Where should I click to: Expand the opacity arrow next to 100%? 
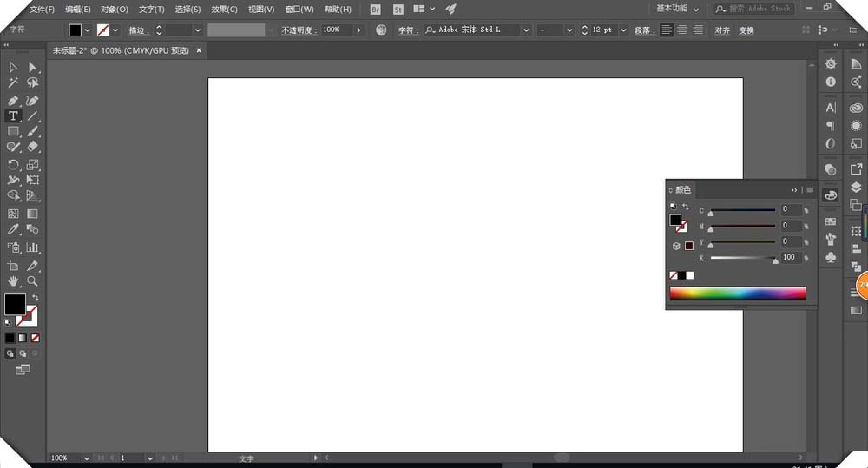tap(358, 30)
